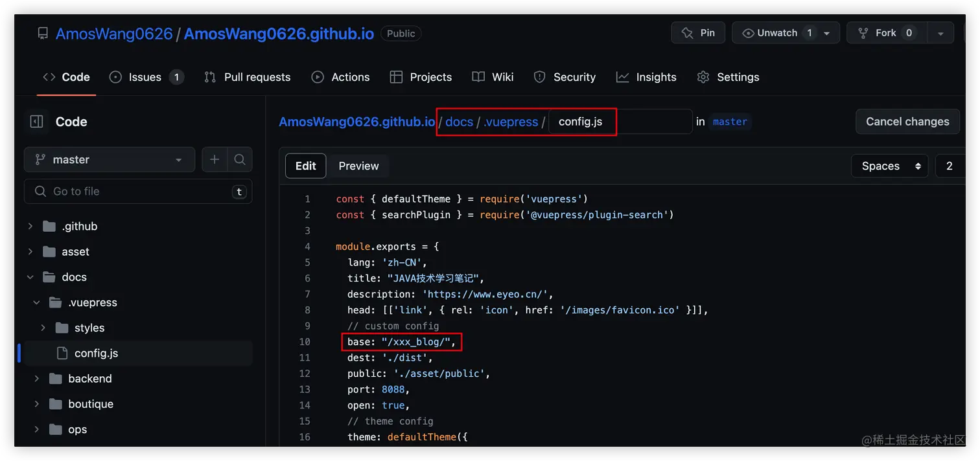Image resolution: width=980 pixels, height=461 pixels.
Task: Open AmosWang0626.github.io repository title link
Action: tap(279, 34)
